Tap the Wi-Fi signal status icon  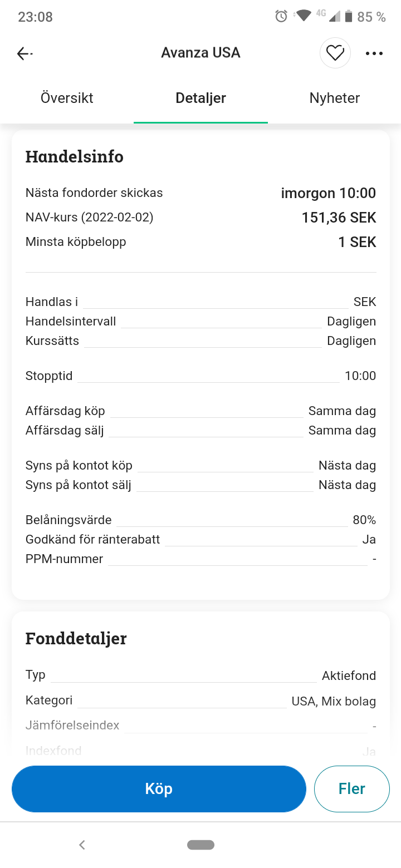click(x=303, y=16)
